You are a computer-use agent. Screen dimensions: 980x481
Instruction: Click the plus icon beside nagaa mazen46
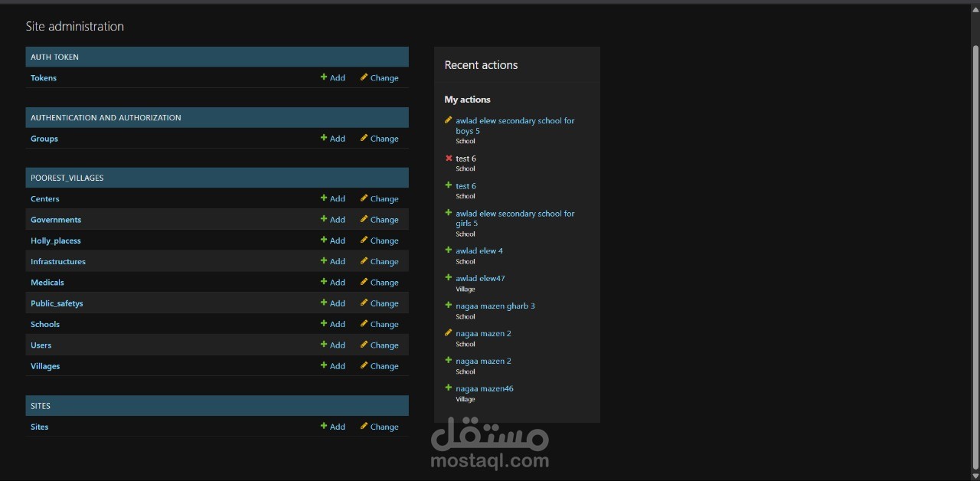tap(448, 388)
